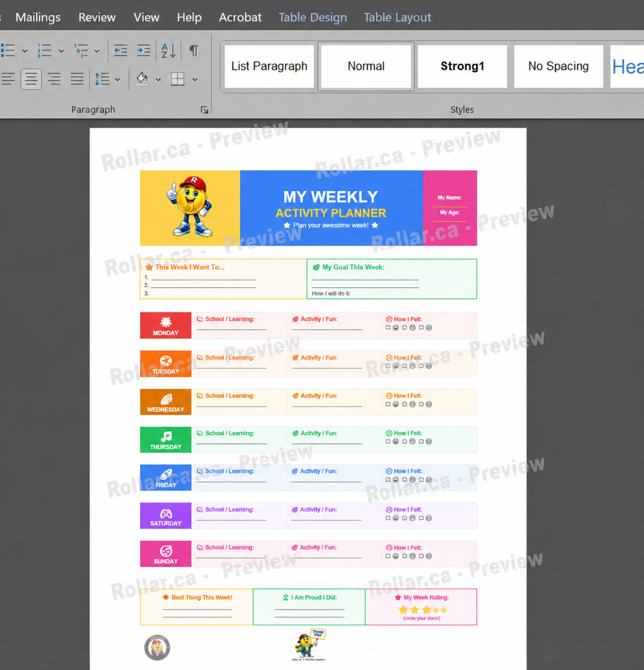Screen dimensions: 644x670
Task: Open the Bullets dropdown arrow
Action: (x=25, y=51)
